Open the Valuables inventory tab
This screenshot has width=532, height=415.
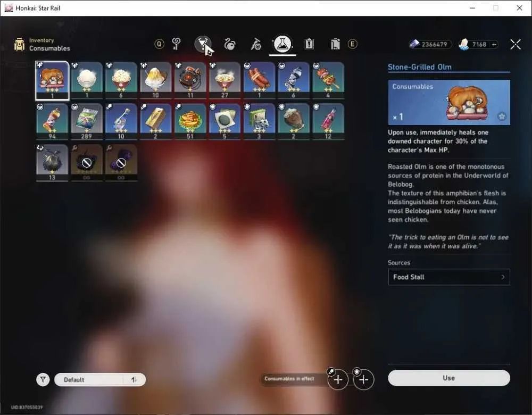(x=335, y=44)
